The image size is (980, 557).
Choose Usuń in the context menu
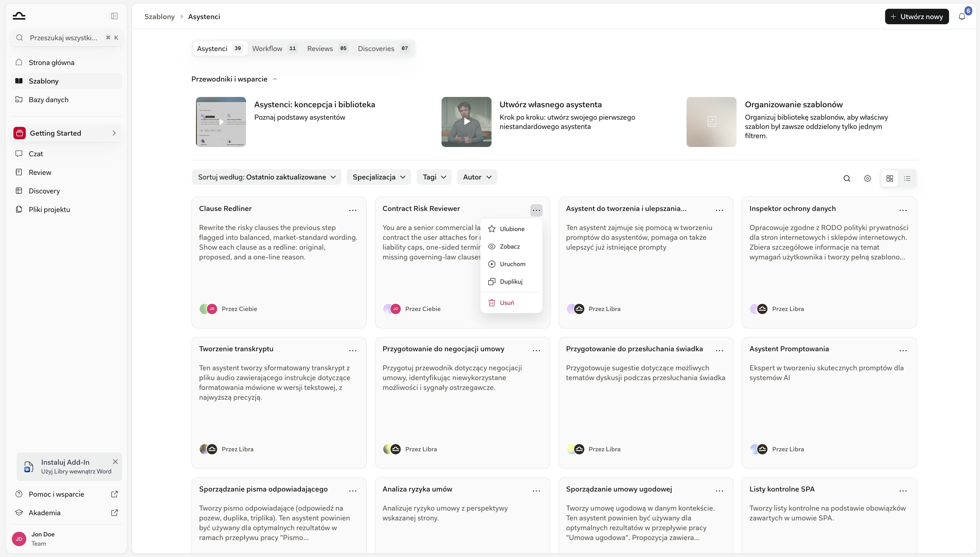tap(511, 302)
